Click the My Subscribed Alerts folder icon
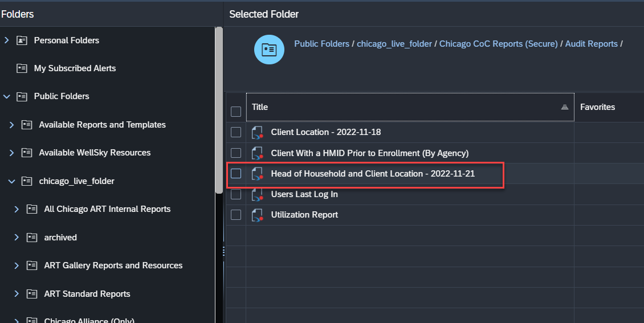 [22, 68]
